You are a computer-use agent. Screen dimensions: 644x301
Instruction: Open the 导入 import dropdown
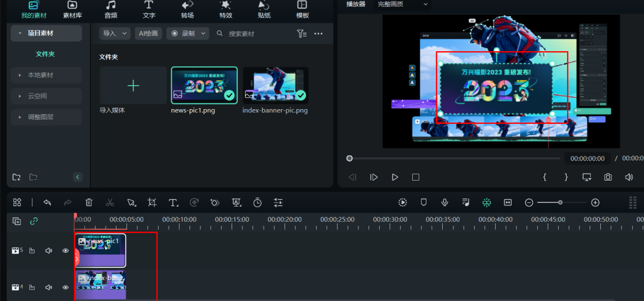(x=114, y=34)
